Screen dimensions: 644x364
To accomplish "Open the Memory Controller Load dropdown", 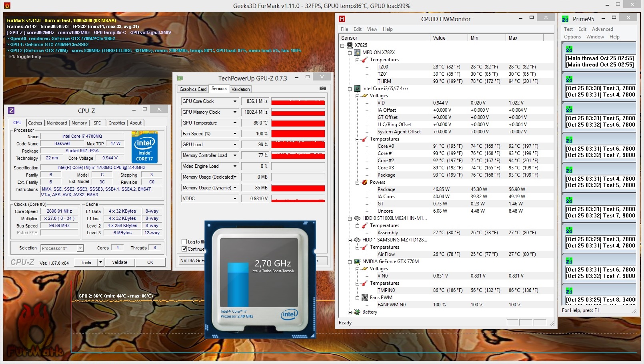I will pyautogui.click(x=235, y=155).
